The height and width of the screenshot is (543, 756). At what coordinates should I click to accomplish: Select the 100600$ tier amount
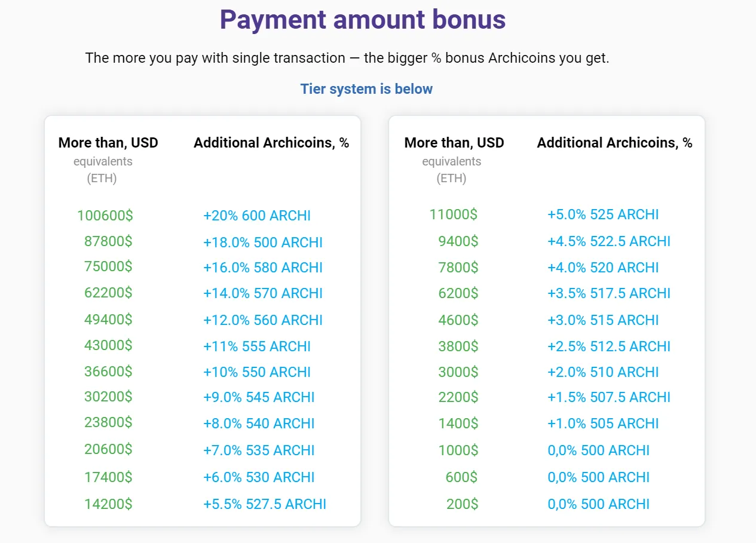coord(105,216)
